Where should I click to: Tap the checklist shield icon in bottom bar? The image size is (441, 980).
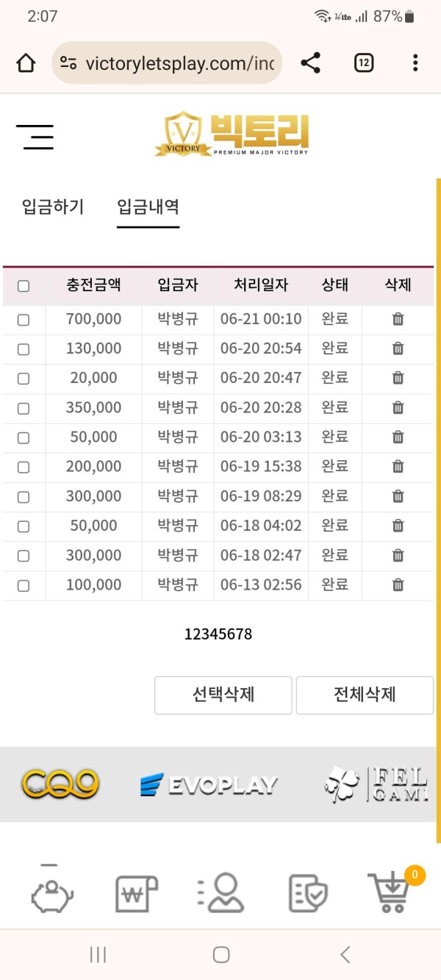click(308, 893)
